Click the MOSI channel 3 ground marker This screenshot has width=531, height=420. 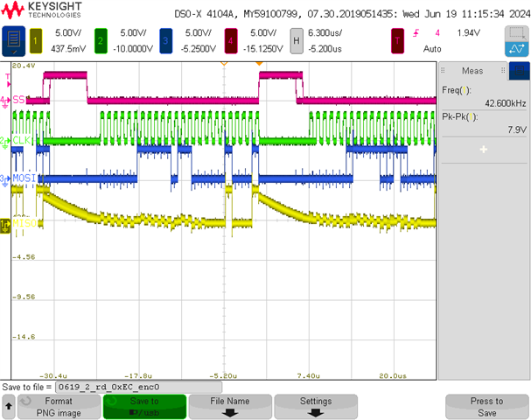(4, 180)
